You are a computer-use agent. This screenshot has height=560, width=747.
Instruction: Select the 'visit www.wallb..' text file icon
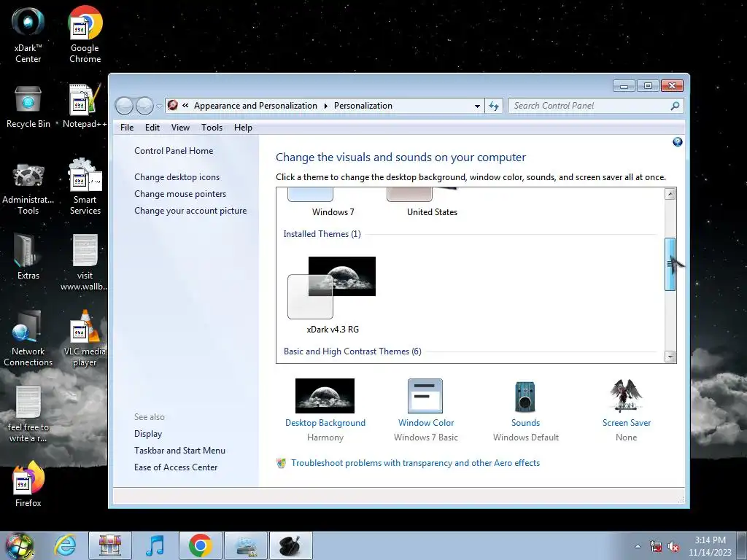[x=85, y=262]
